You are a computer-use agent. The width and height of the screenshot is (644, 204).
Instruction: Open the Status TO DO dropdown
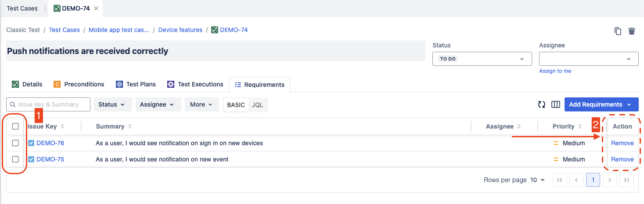pos(482,59)
